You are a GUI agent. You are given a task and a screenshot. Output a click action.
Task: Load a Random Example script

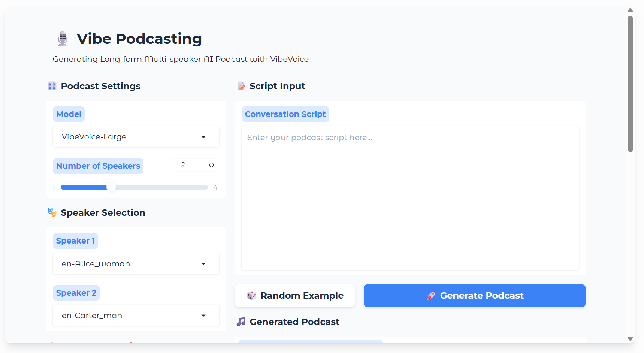[294, 296]
